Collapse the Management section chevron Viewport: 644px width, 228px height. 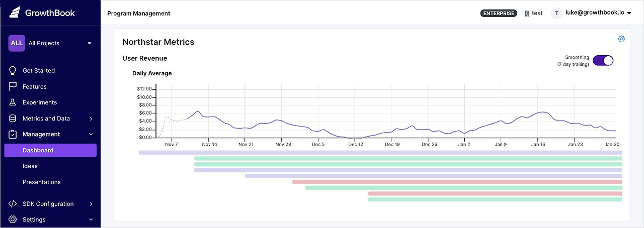[91, 135]
